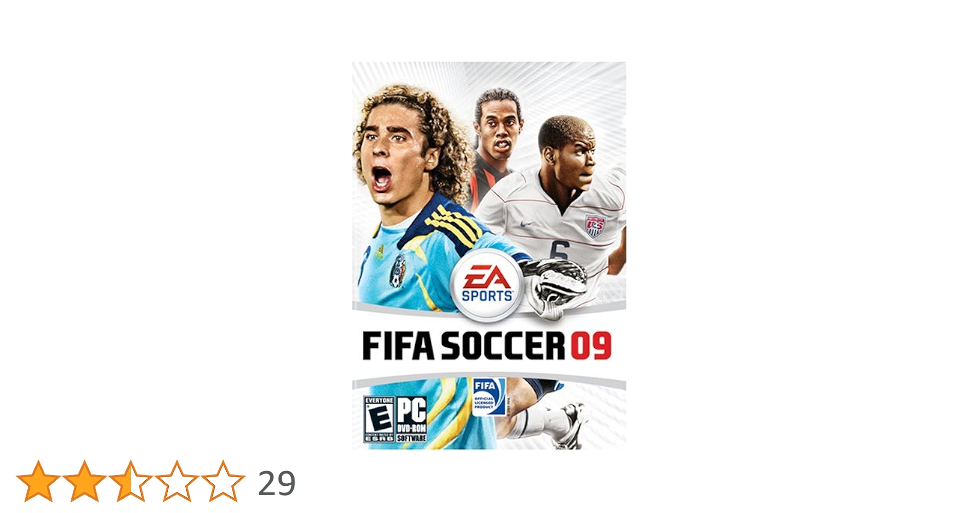Image resolution: width=980 pixels, height=513 pixels.
Task: Click the FIFA official licensed product logo
Action: tap(488, 397)
